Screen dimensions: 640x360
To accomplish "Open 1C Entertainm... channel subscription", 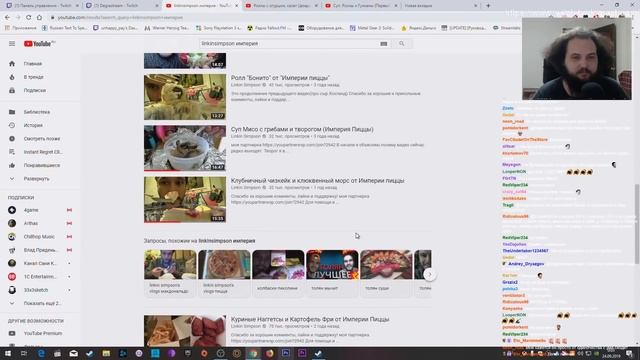I will (x=40, y=277).
